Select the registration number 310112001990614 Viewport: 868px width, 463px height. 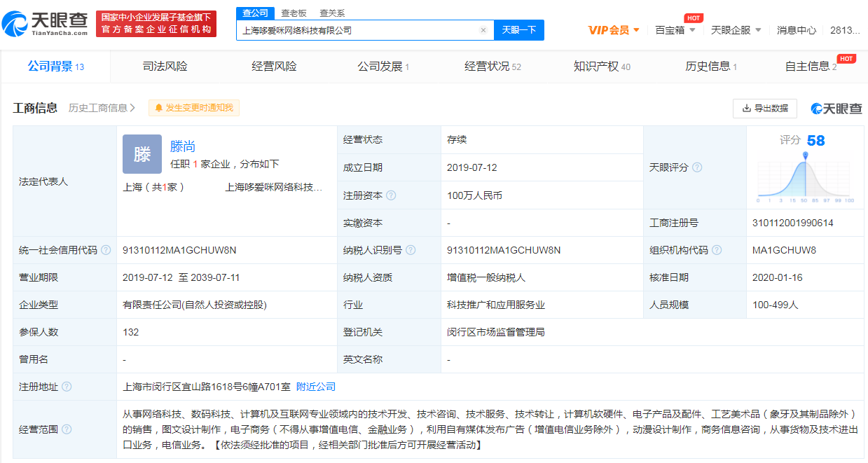793,223
